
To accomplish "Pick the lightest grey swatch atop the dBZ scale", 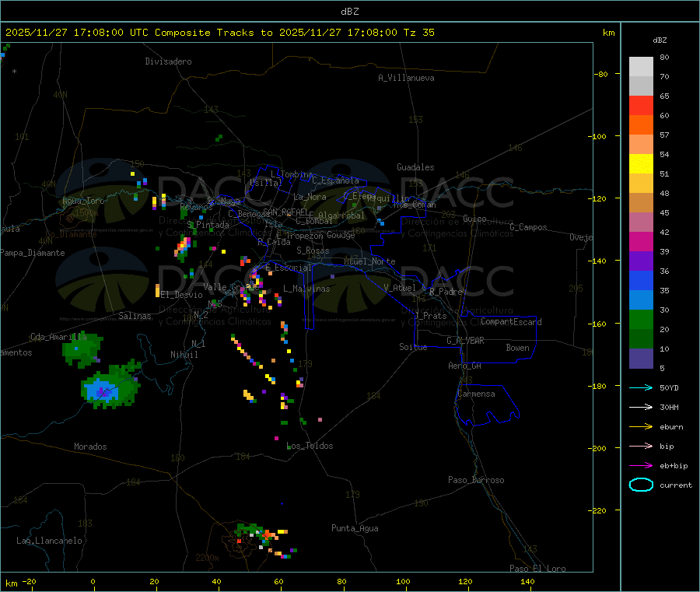I will pos(641,67).
